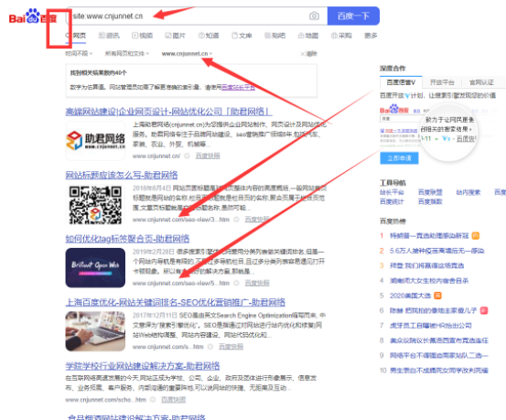Switch to the 图片 tab
The width and height of the screenshot is (506, 420).
pyautogui.click(x=176, y=36)
